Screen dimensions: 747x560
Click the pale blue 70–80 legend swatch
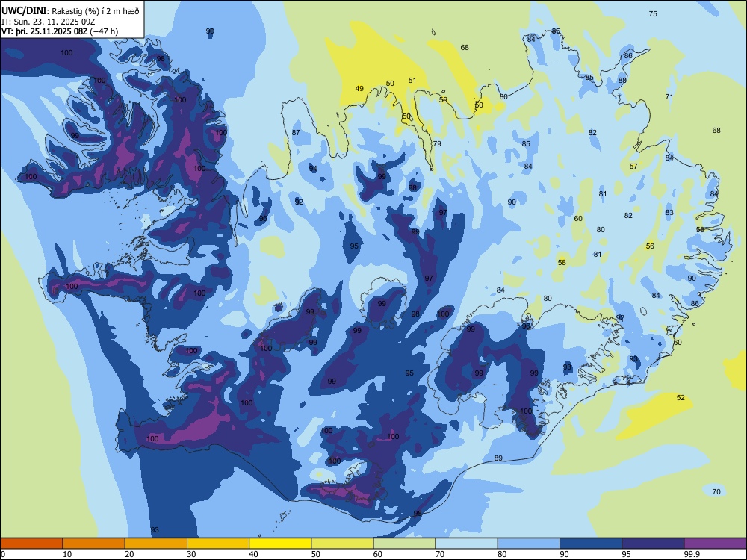[466, 544]
